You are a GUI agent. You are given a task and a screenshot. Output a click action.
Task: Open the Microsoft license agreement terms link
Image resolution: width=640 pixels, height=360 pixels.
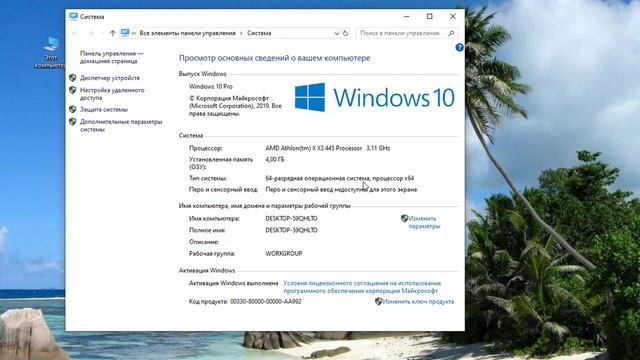click(362, 287)
